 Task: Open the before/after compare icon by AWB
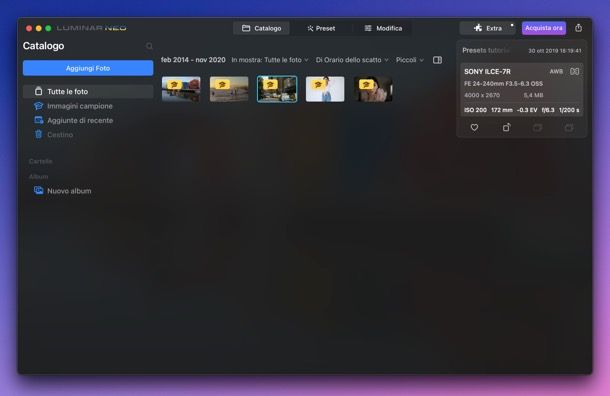(x=575, y=72)
